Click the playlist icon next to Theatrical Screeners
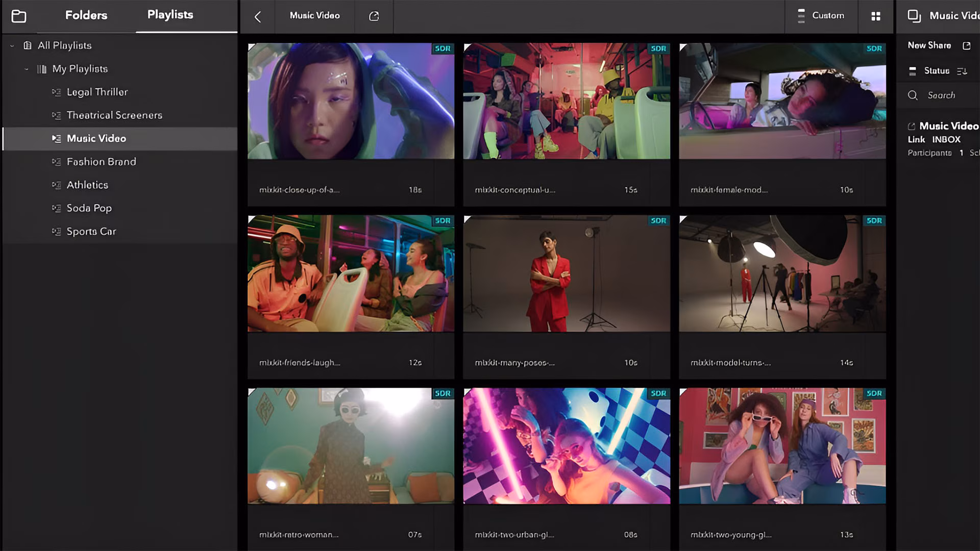 click(x=56, y=115)
